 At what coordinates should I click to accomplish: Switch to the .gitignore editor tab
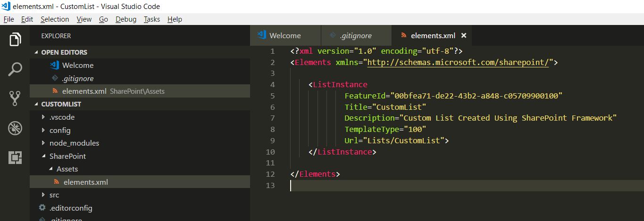(356, 35)
